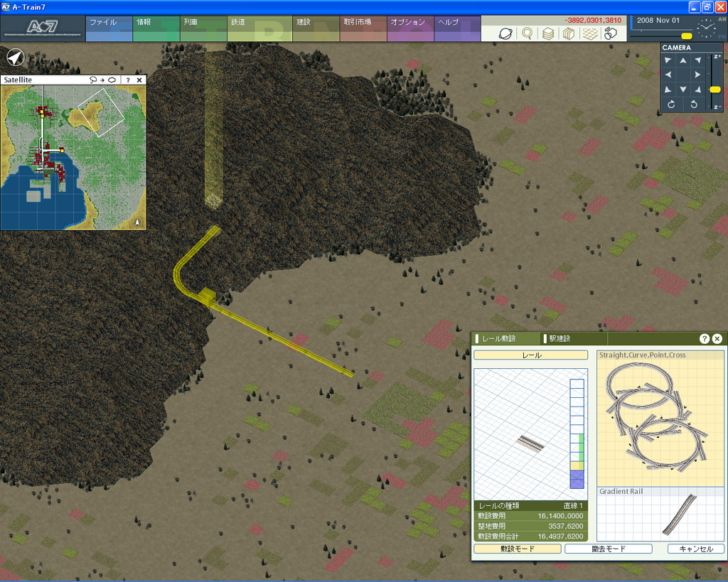
Task: Click the analog clock display
Action: pos(706,28)
